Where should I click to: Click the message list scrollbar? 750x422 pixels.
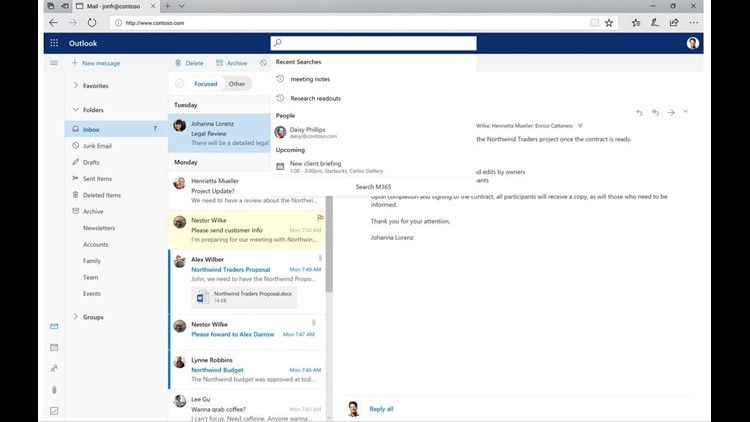pos(329,244)
